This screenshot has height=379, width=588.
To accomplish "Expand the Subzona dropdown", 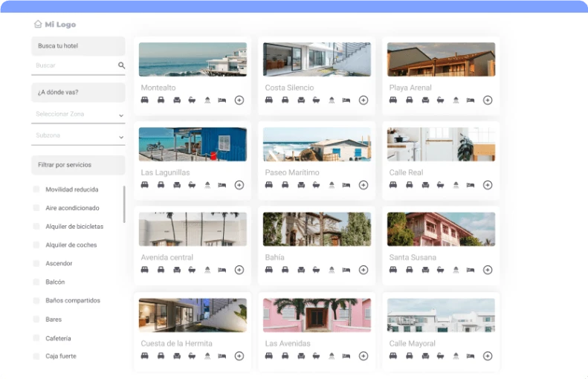I will 78,136.
